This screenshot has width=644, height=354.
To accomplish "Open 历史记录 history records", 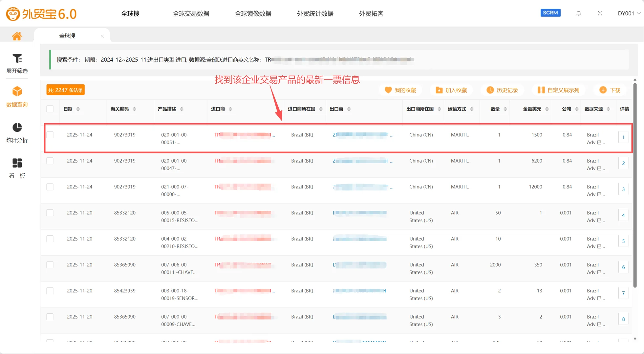I will coord(502,90).
